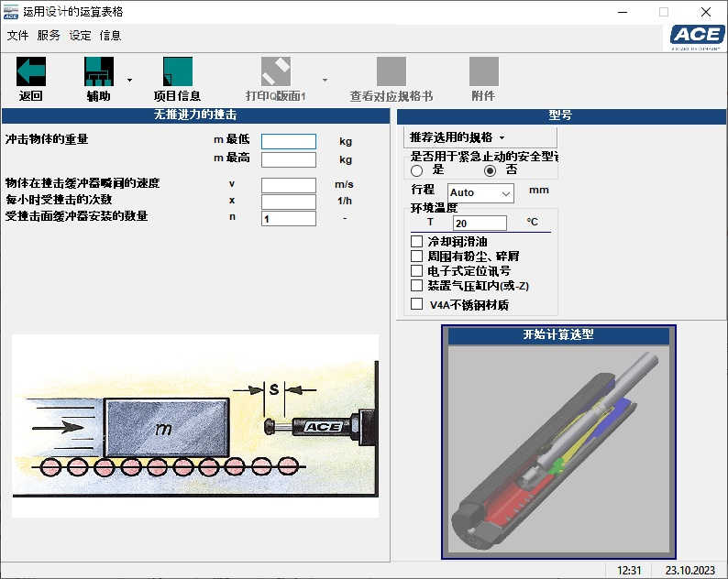Select the 是 radio button for safety type
This screenshot has width=728, height=579.
[417, 170]
